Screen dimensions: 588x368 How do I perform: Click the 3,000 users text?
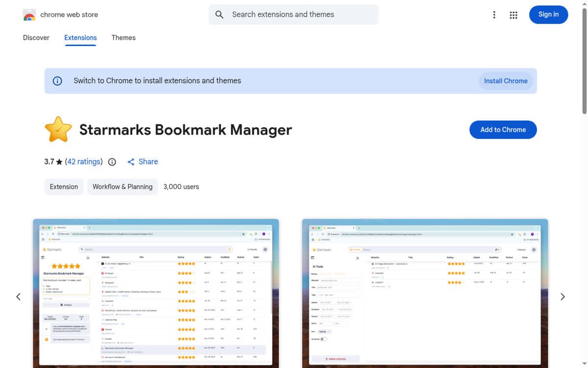[181, 187]
